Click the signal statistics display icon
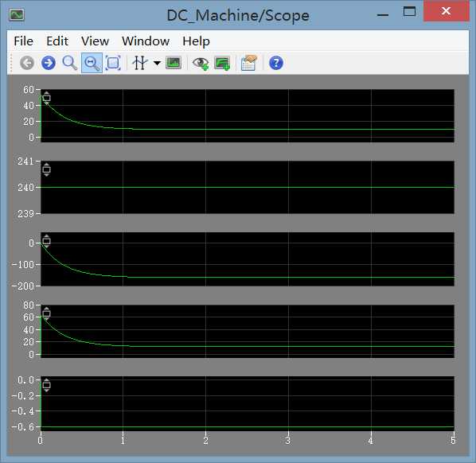This screenshot has height=463, width=476. tap(174, 63)
